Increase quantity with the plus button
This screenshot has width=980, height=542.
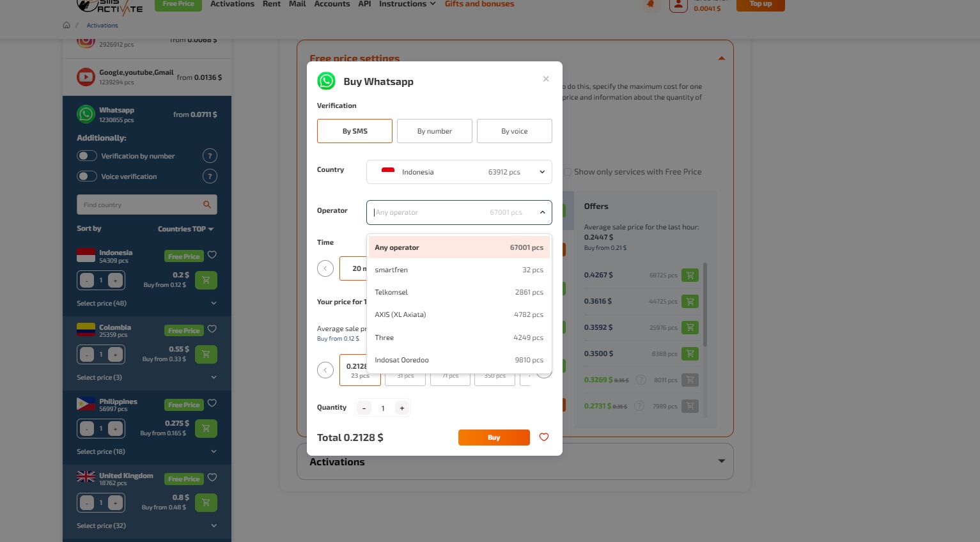pyautogui.click(x=402, y=408)
